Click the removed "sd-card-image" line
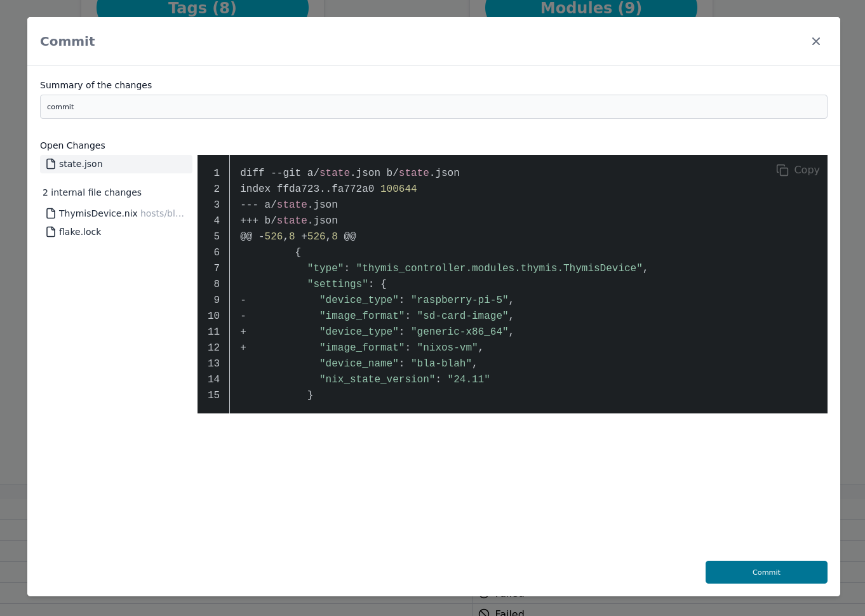This screenshot has height=616, width=865. click(x=377, y=316)
